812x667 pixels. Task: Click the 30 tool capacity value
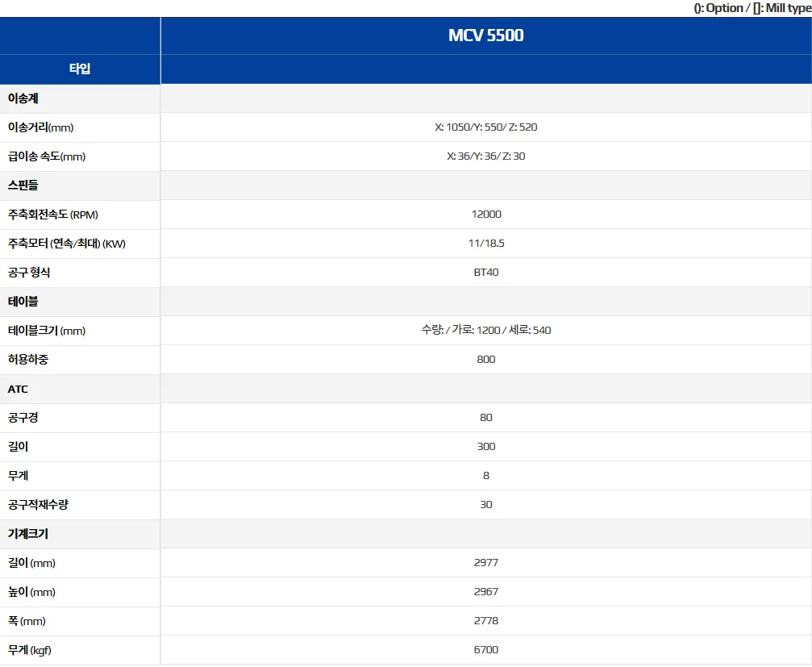coord(485,504)
